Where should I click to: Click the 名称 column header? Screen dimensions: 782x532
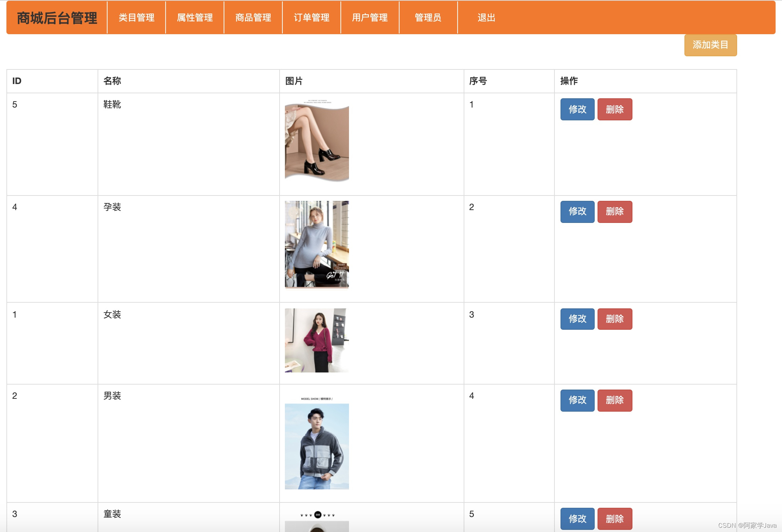[x=189, y=81]
